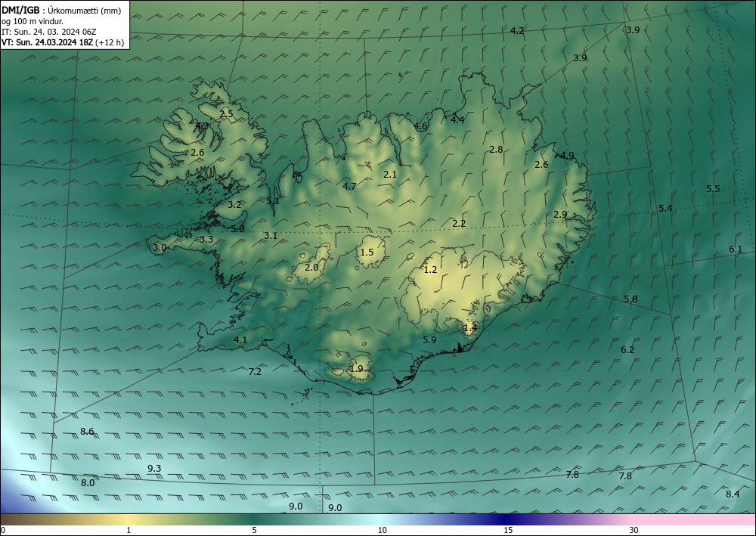Viewport: 756px width, 536px height.
Task: Click the 8.4 value over the sea
Action: 733,494
